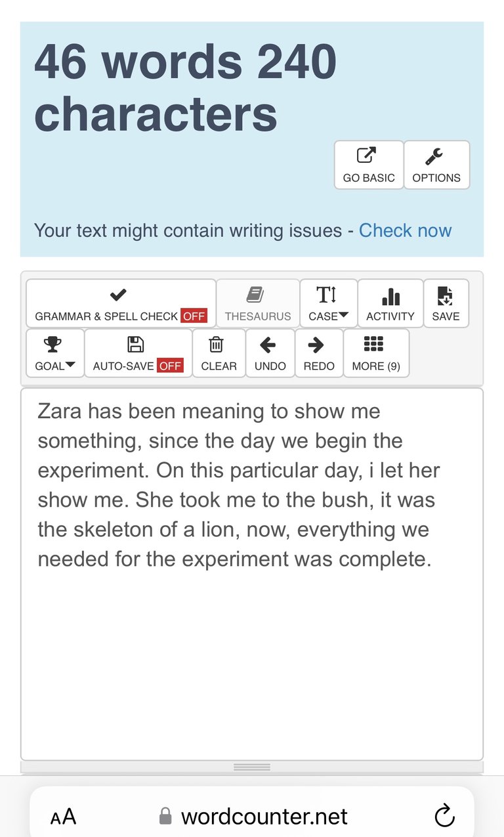The height and width of the screenshot is (837, 504).
Task: Click the Clear trash can icon
Action: click(x=217, y=345)
